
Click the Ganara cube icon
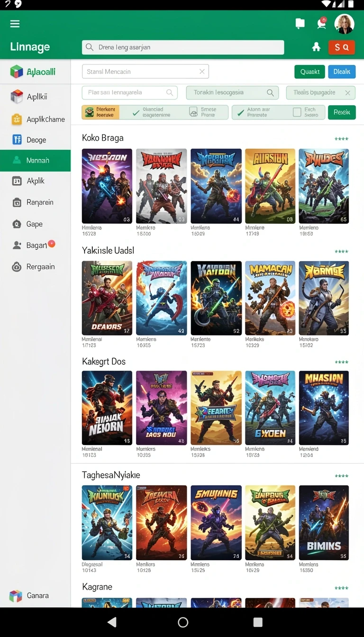coord(16,596)
